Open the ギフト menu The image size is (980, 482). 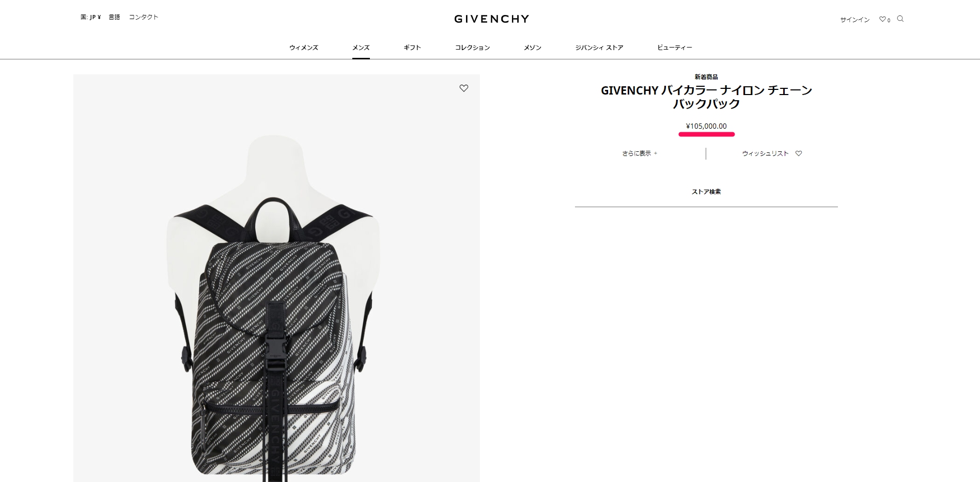tap(412, 48)
